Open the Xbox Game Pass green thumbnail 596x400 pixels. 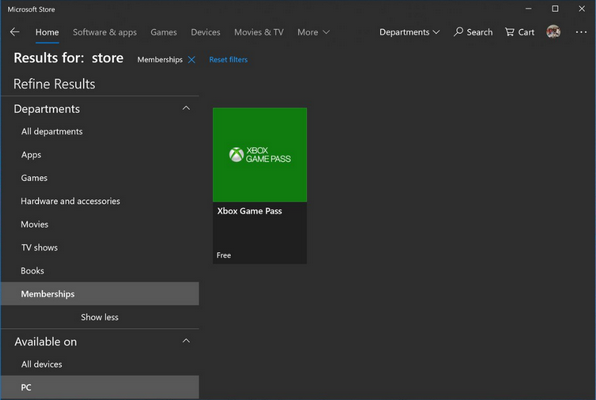260,155
